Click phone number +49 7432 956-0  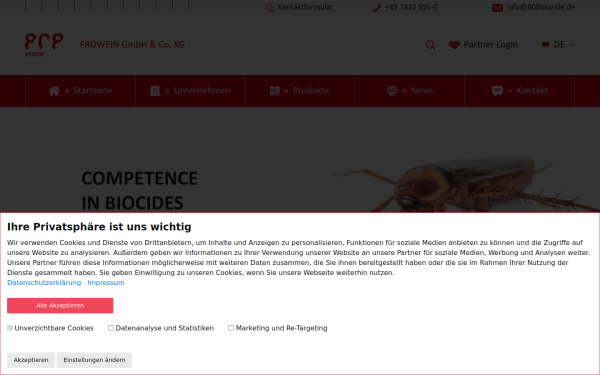pos(411,7)
